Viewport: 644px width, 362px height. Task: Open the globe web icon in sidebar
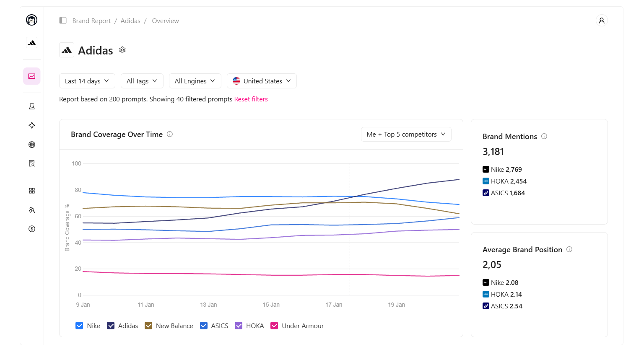pyautogui.click(x=31, y=144)
